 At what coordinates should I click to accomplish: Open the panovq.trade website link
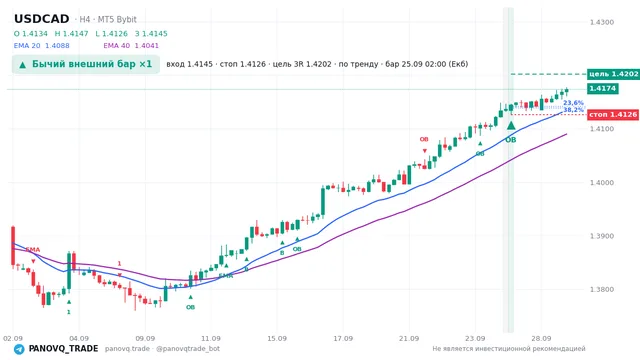coord(127,349)
